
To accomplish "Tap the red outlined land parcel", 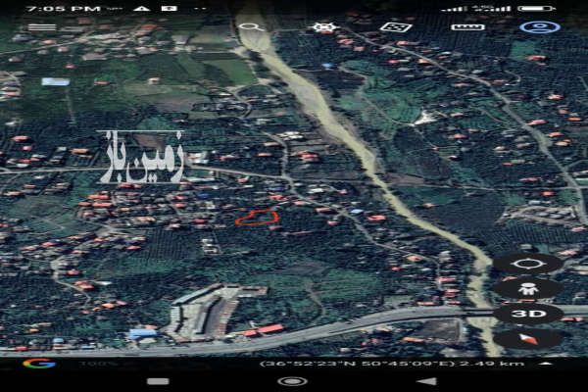I will 257,218.
